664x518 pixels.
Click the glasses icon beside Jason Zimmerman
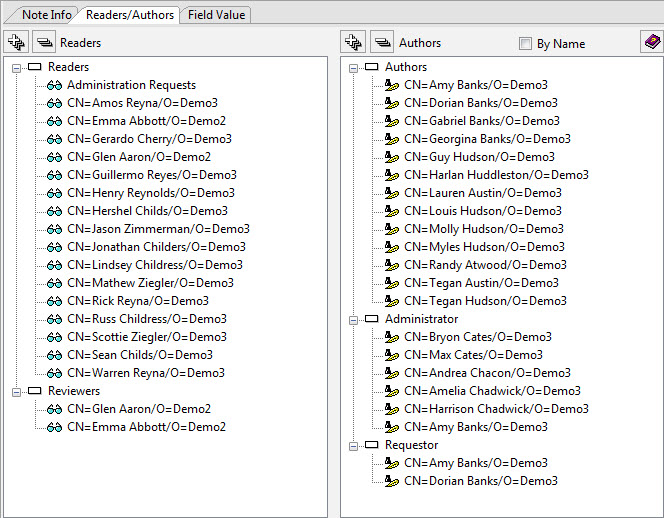click(55, 229)
